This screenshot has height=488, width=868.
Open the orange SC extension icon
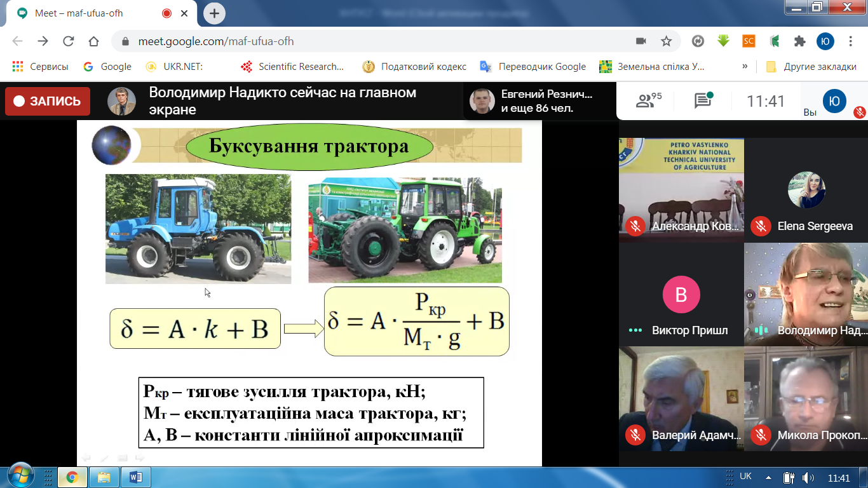(x=749, y=41)
